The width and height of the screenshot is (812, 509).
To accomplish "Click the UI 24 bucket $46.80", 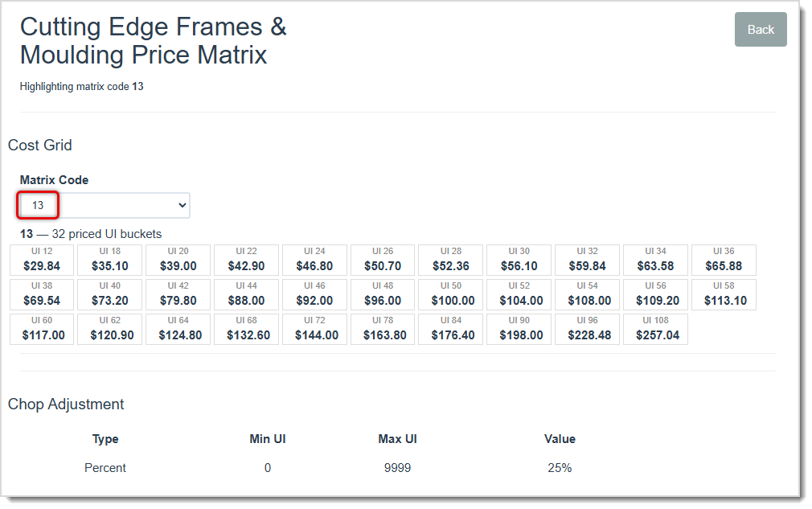I will (x=314, y=260).
